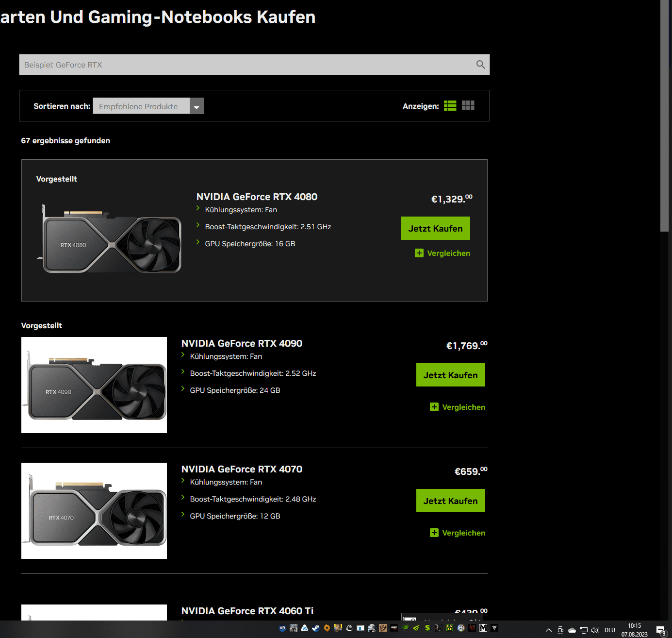Click 'GPU Speichergröße: 16 GB' spec

tap(250, 244)
